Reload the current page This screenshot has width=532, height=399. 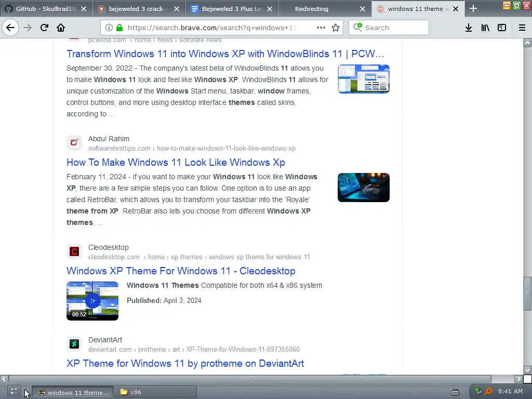point(44,28)
